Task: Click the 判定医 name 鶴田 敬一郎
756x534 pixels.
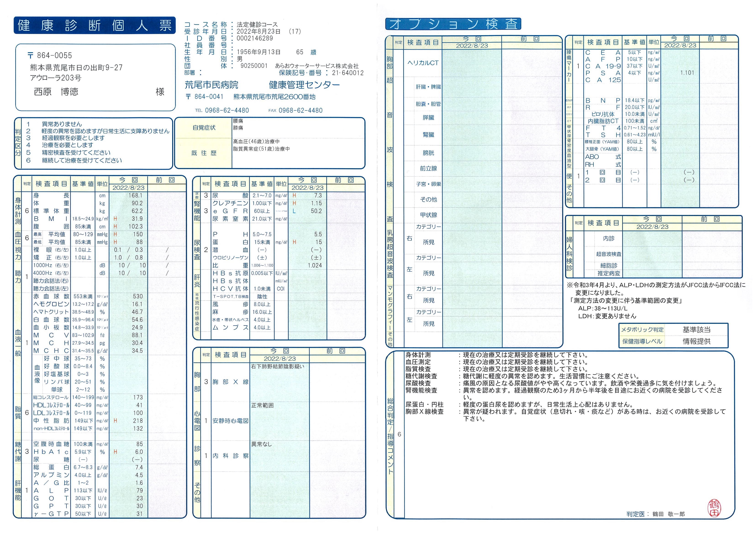Action: (x=668, y=514)
